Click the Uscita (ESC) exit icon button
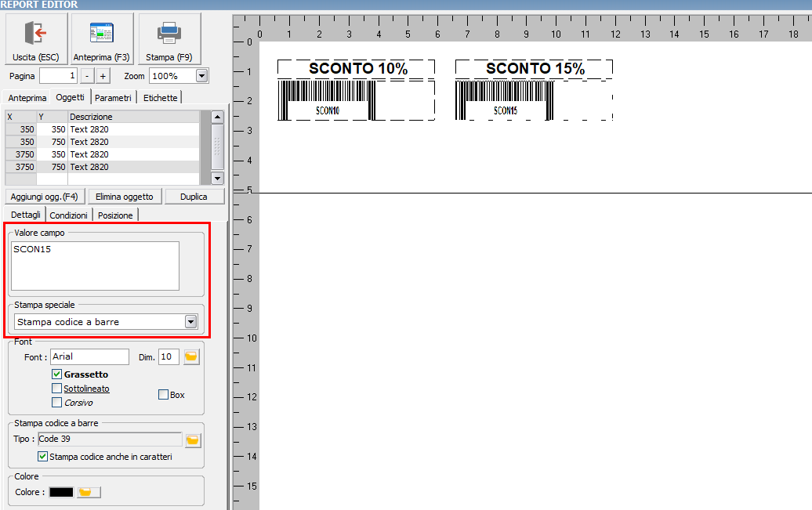Screen dimensions: 812x510 coord(36,39)
